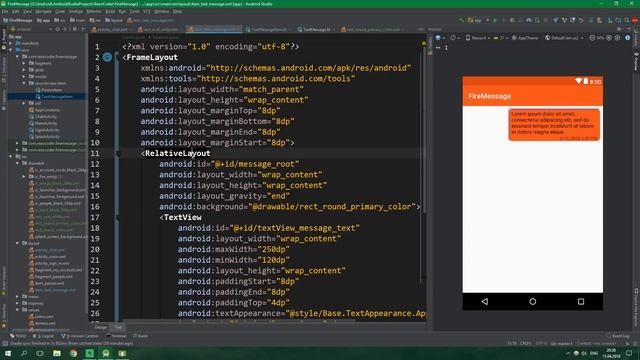
Task: Select Nexus 4 device dropdown in preview
Action: tap(478, 38)
